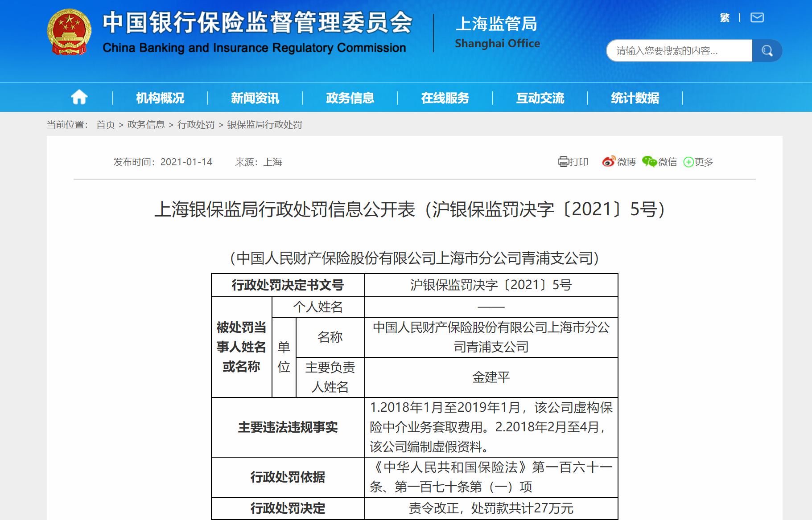Share via the Weibo icon
Viewport: 812px width, 520px height.
609,161
